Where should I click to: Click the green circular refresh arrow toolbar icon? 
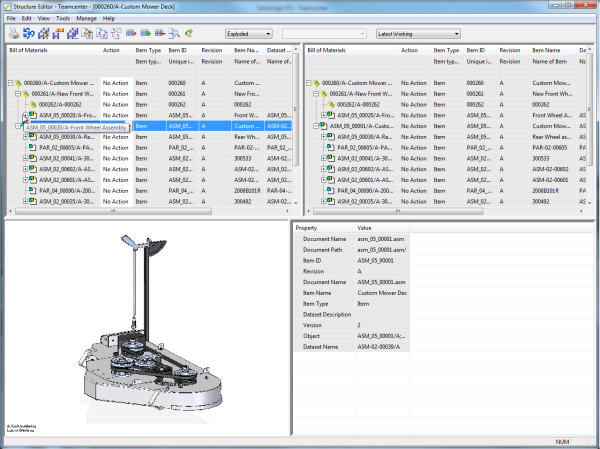(x=188, y=33)
